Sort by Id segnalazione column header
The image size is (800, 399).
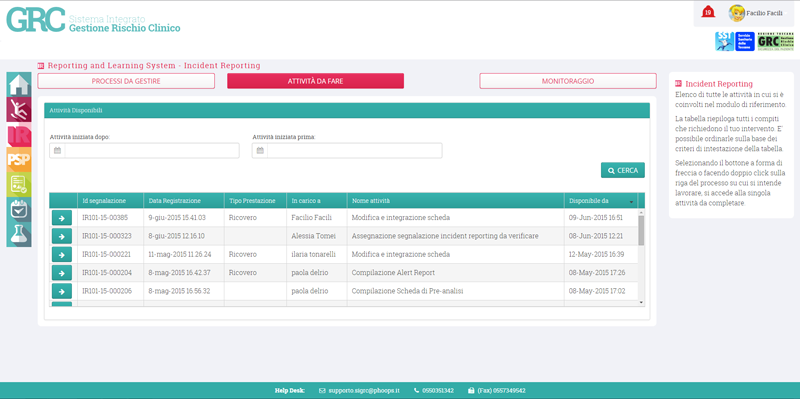coord(110,201)
